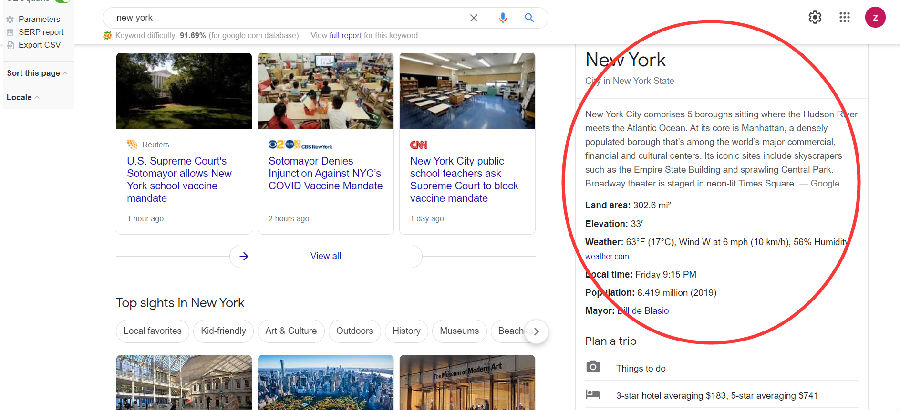
Task: Click the Plan a trip heading
Action: [611, 341]
